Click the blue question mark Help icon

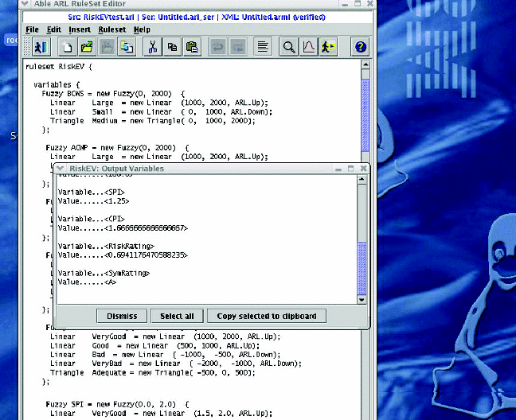click(x=360, y=48)
